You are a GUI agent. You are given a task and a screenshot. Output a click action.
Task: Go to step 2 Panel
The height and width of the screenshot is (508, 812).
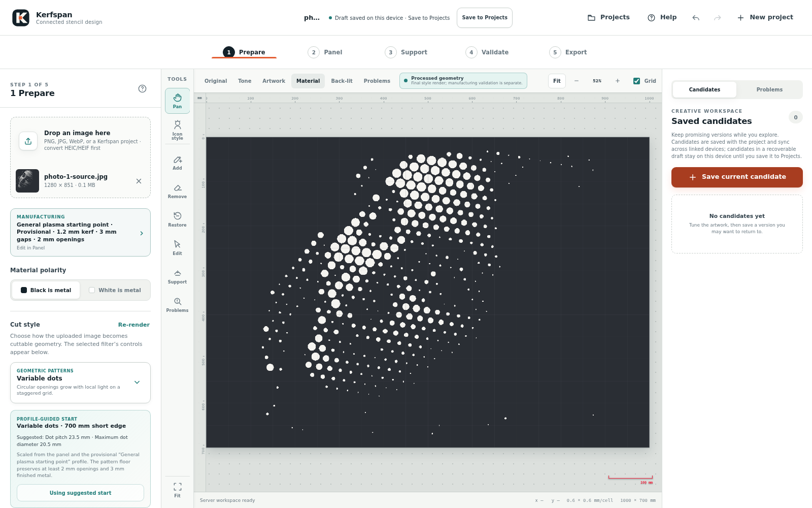click(x=325, y=52)
